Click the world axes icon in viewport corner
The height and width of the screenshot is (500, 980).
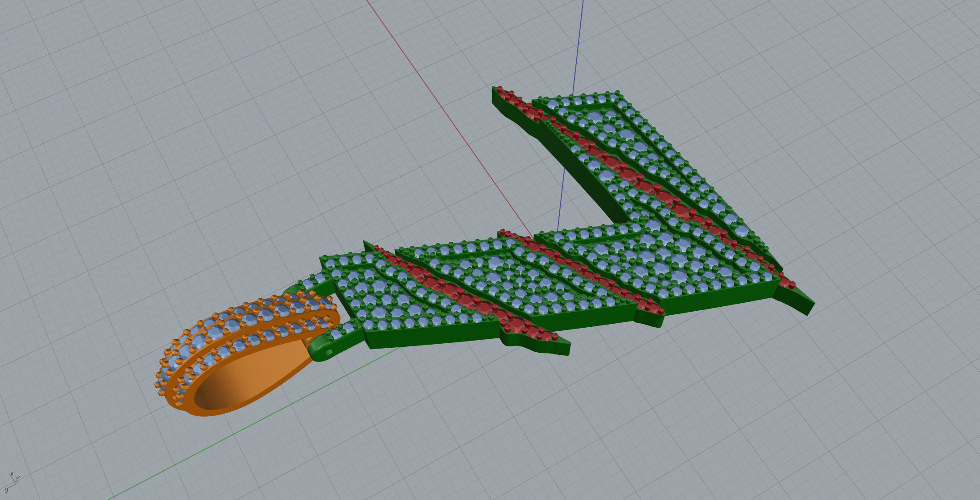click(12, 482)
